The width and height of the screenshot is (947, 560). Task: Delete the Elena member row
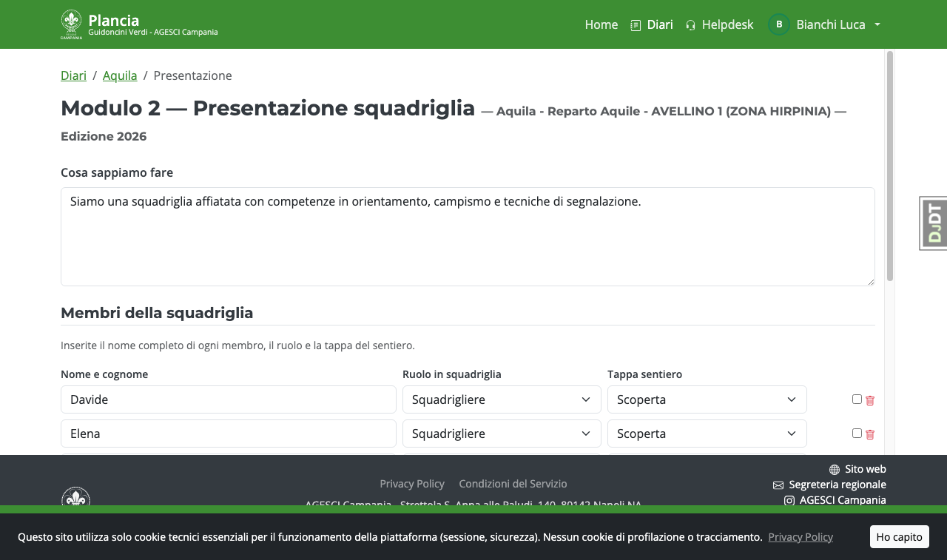pos(870,434)
